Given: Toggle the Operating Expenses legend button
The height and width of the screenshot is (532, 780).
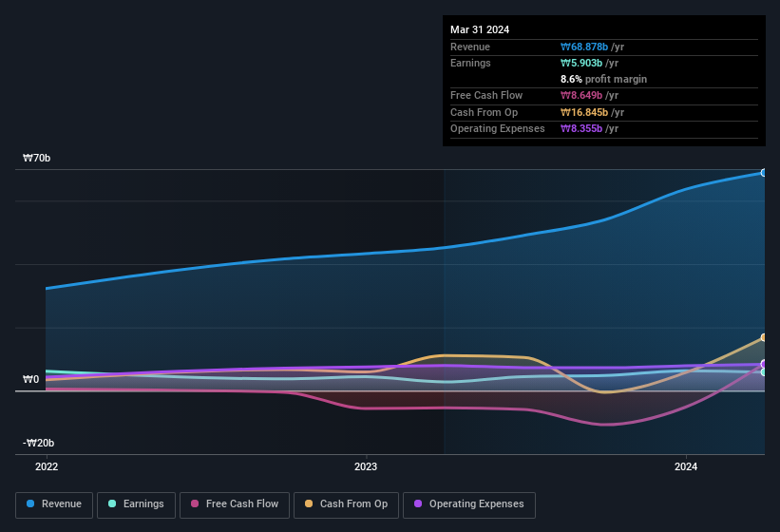Looking at the screenshot, I should pos(469,505).
